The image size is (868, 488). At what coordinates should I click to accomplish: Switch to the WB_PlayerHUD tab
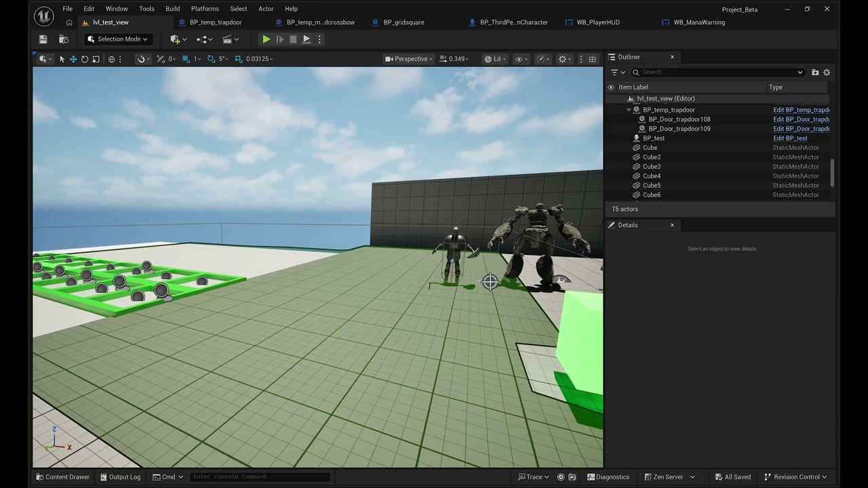597,22
